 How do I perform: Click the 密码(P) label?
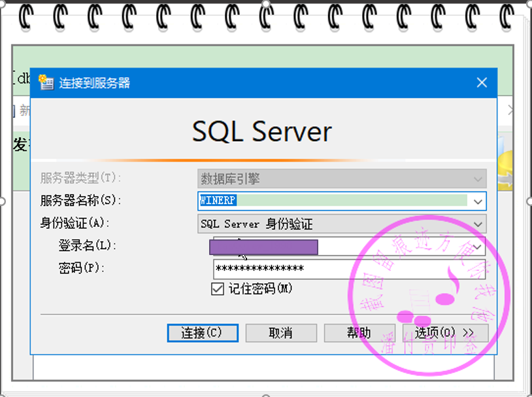(82, 268)
